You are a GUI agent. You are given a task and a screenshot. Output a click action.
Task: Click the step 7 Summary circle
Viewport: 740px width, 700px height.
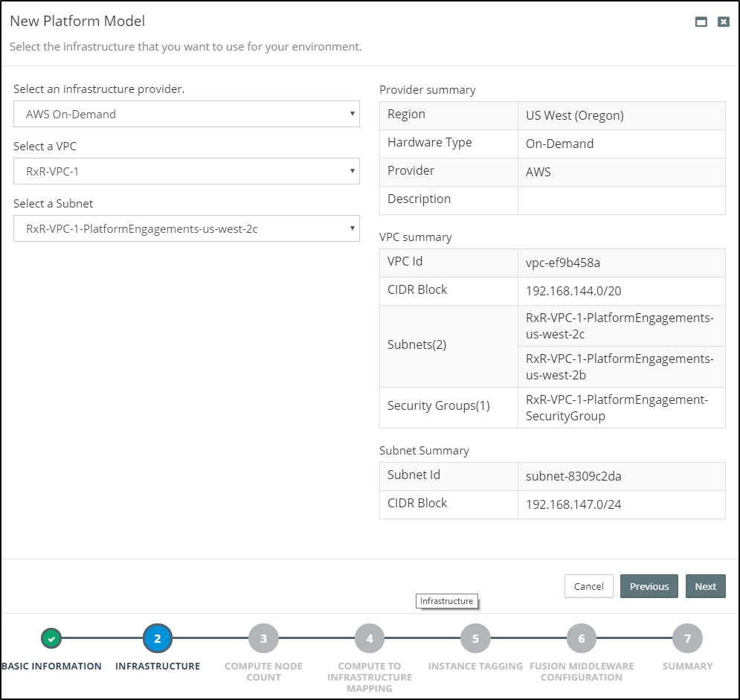click(x=687, y=638)
